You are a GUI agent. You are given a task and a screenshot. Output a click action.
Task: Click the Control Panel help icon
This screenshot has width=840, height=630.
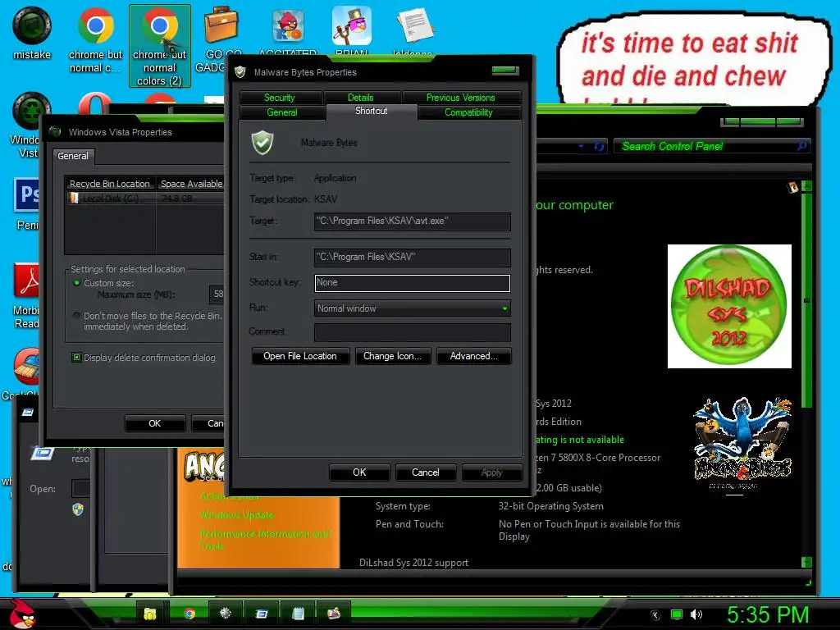pyautogui.click(x=793, y=187)
